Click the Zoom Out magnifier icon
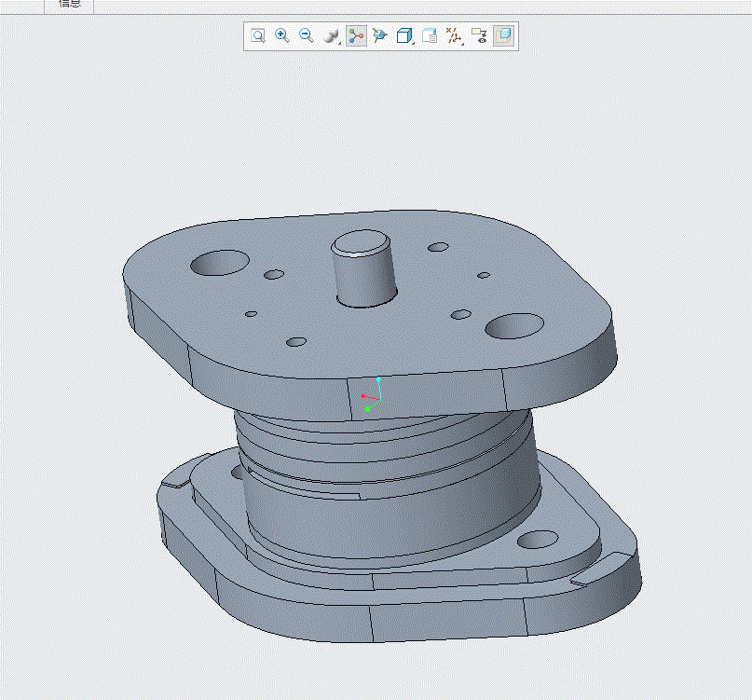Image resolution: width=752 pixels, height=700 pixels. (x=307, y=36)
